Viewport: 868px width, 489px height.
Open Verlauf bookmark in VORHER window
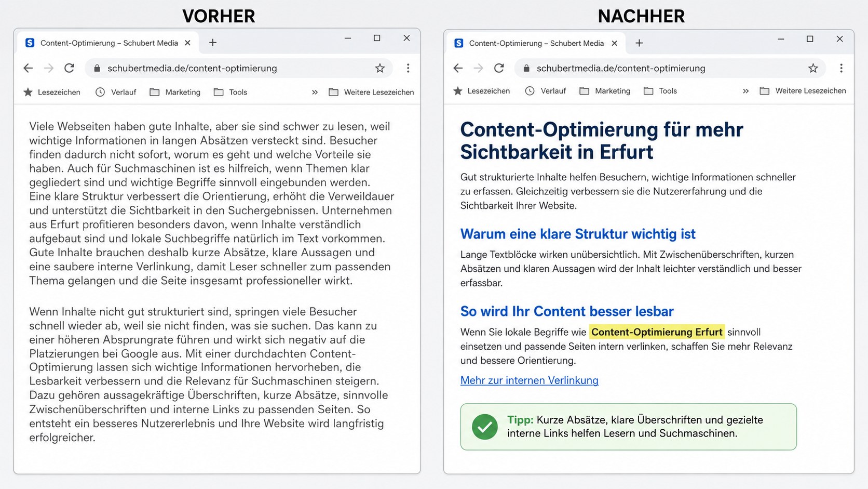[116, 92]
